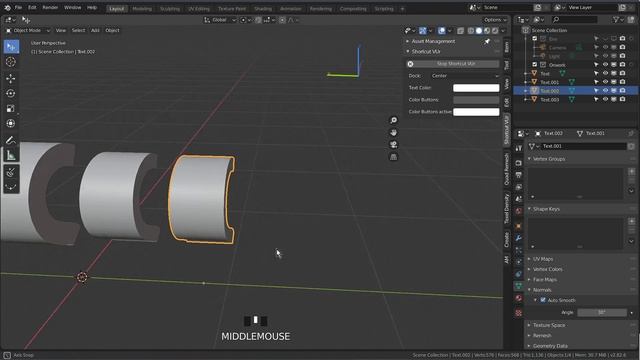Image resolution: width=640 pixels, height=360 pixels.
Task: Open the Render properties tab
Action: [518, 163]
